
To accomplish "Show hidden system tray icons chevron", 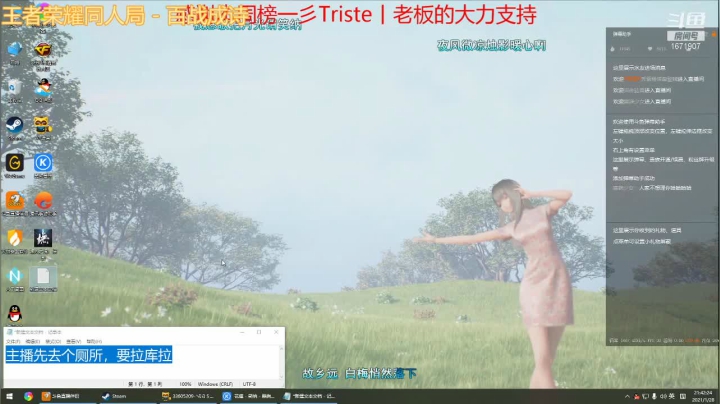I will 627,396.
